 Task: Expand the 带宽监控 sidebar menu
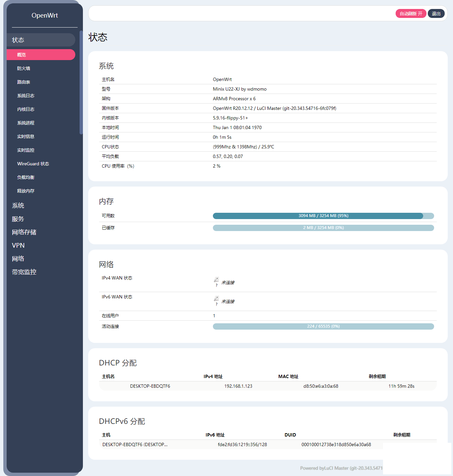[24, 272]
